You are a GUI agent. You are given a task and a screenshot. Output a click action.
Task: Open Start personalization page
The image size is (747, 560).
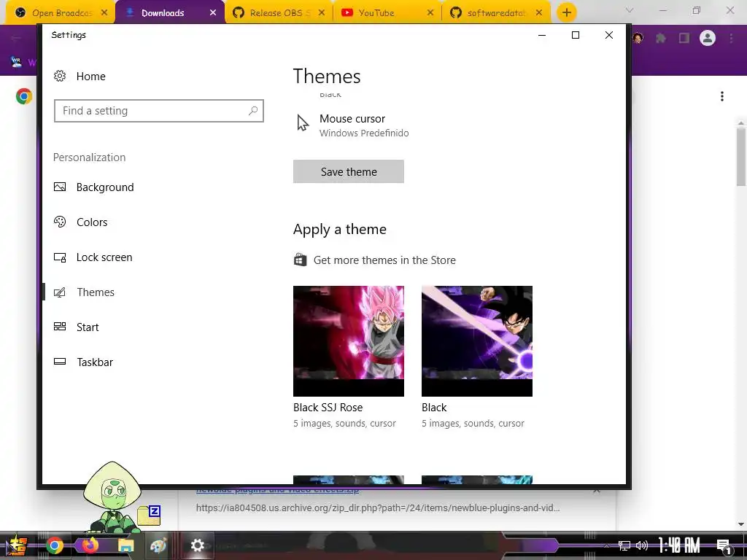[x=76, y=327]
